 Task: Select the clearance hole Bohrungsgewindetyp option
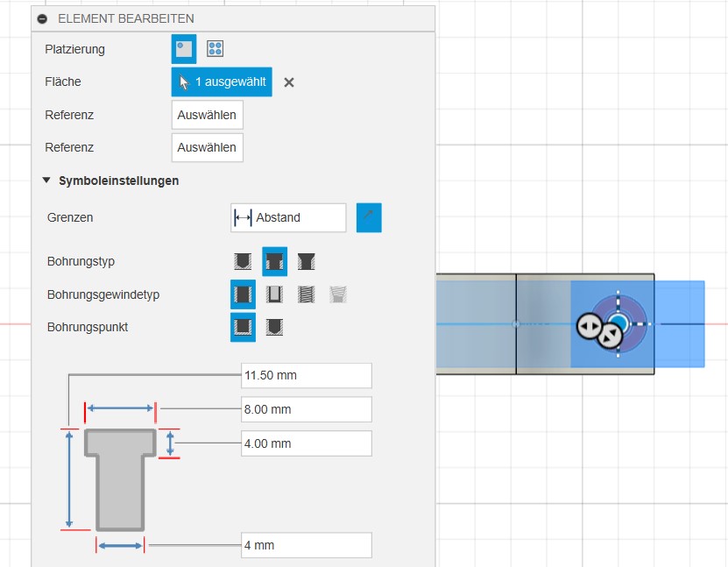point(274,294)
